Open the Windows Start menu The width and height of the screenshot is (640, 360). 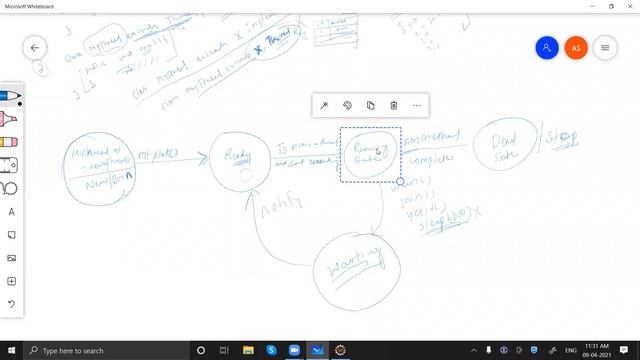pyautogui.click(x=11, y=351)
